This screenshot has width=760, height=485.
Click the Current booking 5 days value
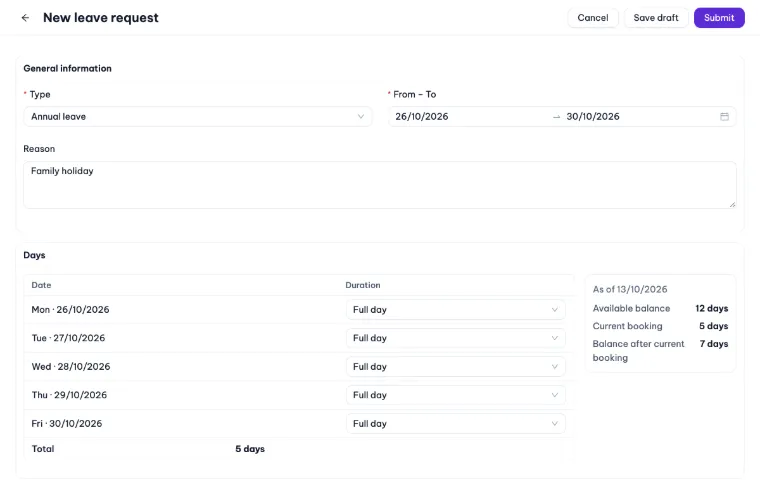(x=713, y=326)
